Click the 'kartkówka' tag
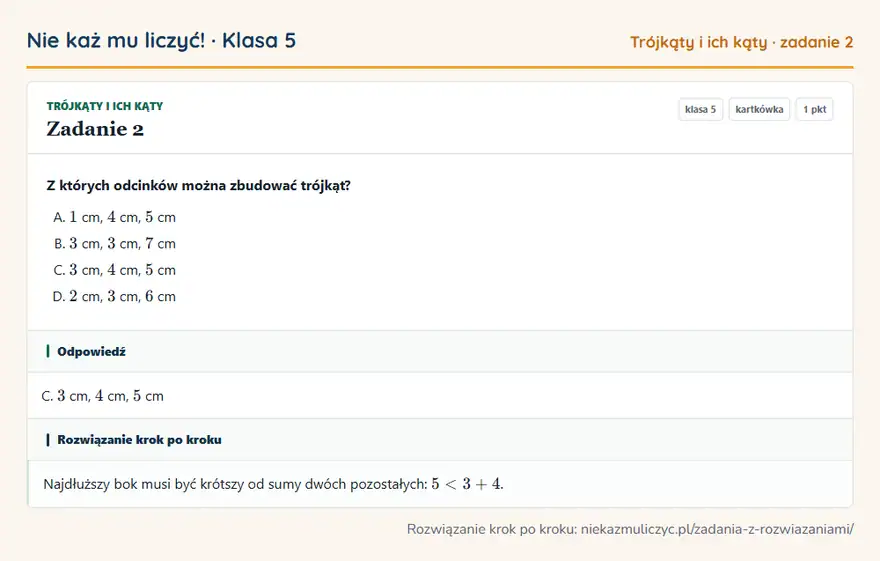The height and width of the screenshot is (561, 880). [x=759, y=109]
